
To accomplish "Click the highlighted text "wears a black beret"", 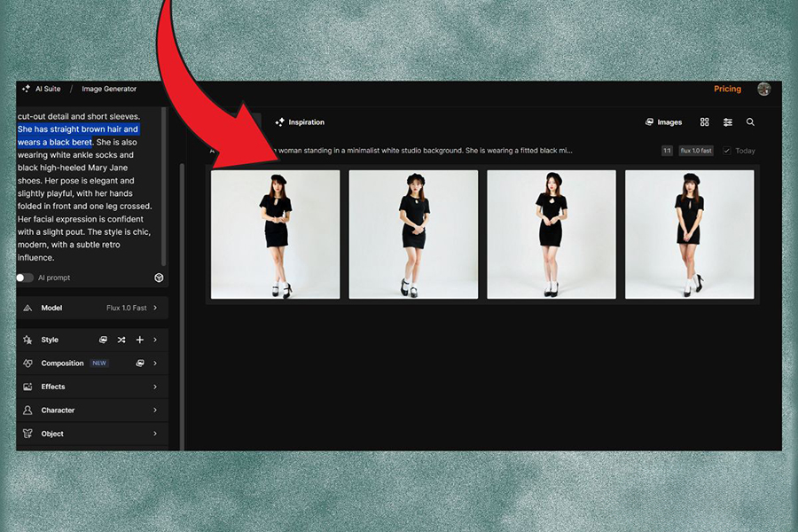I will click(x=54, y=142).
